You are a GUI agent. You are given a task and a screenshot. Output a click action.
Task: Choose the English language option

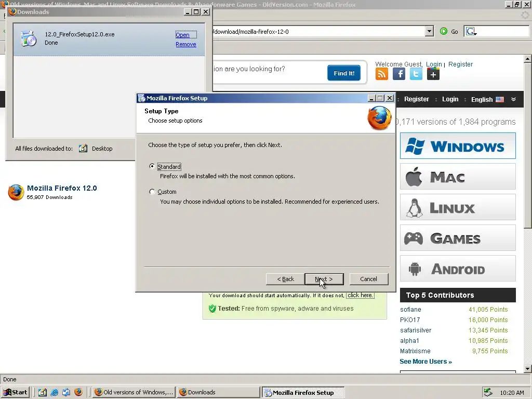coord(487,99)
